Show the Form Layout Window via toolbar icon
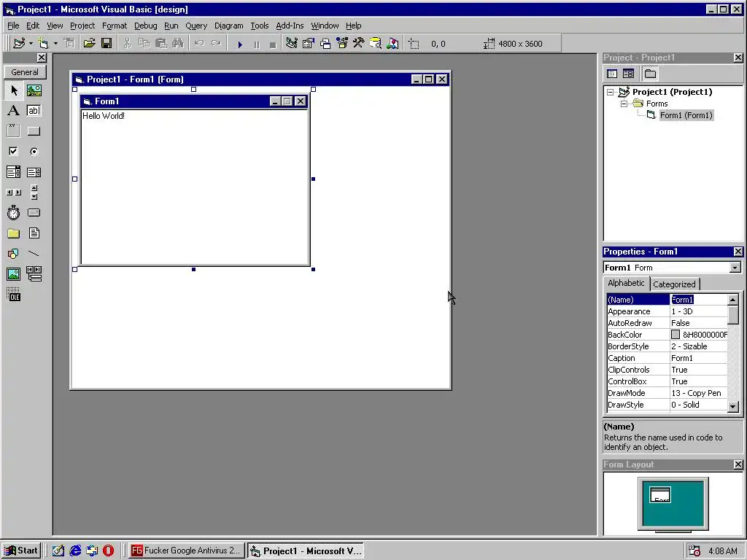Viewport: 747px width, 560px height. click(x=325, y=43)
